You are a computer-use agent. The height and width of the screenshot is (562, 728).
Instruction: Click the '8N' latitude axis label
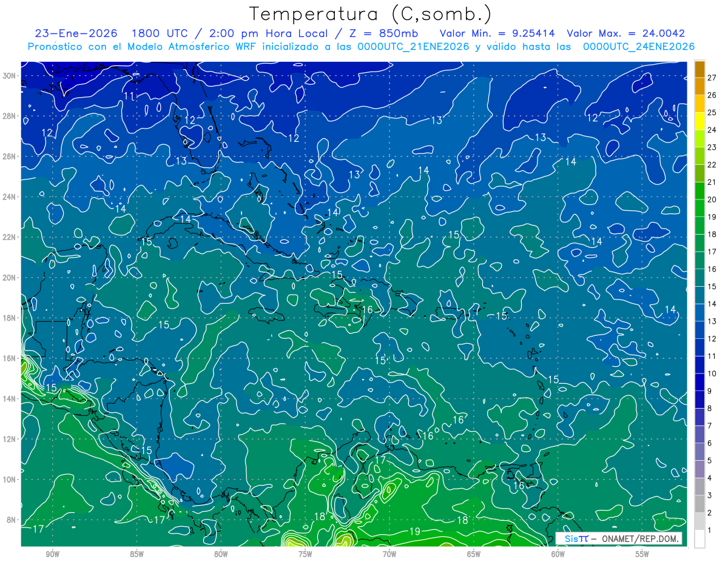point(12,520)
